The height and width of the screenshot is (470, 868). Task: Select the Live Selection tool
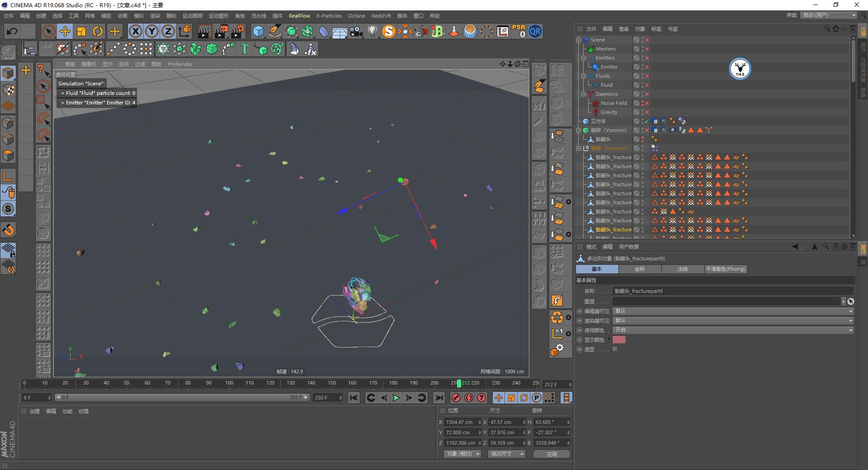[48, 31]
